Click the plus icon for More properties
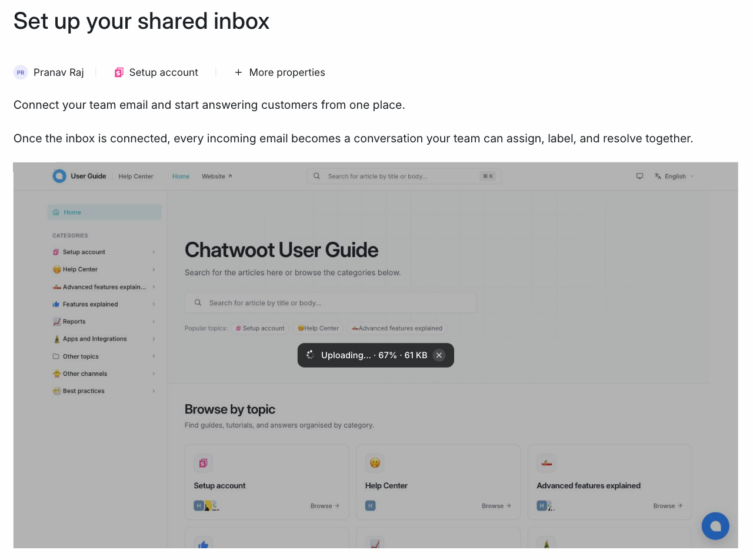This screenshot has height=560, width=753. 238,72
